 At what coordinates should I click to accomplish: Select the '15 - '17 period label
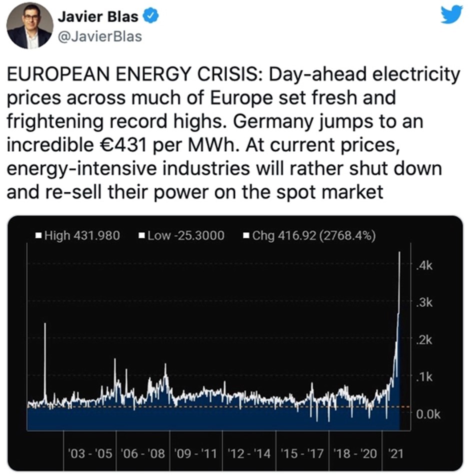point(304,454)
